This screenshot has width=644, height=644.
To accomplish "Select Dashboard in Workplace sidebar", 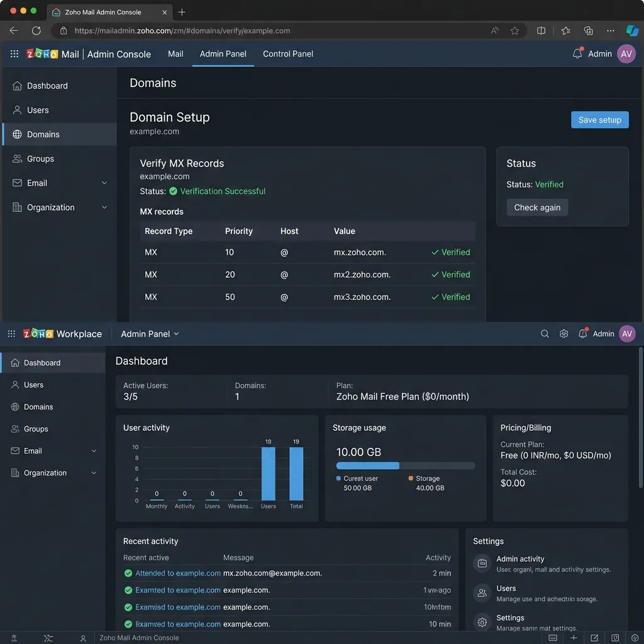I will tap(53, 363).
